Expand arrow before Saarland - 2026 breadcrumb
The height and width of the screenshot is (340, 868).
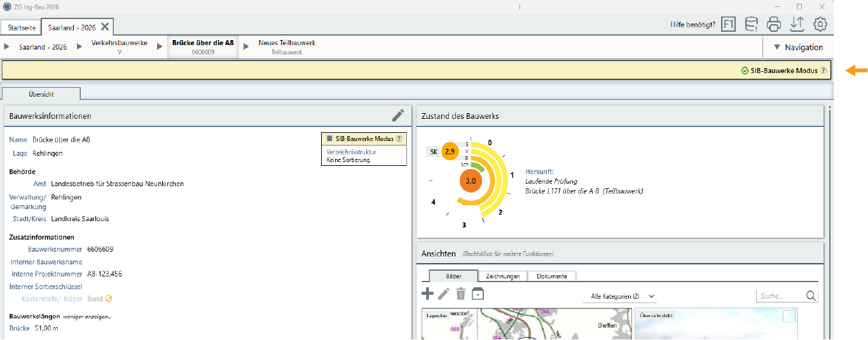pos(7,46)
